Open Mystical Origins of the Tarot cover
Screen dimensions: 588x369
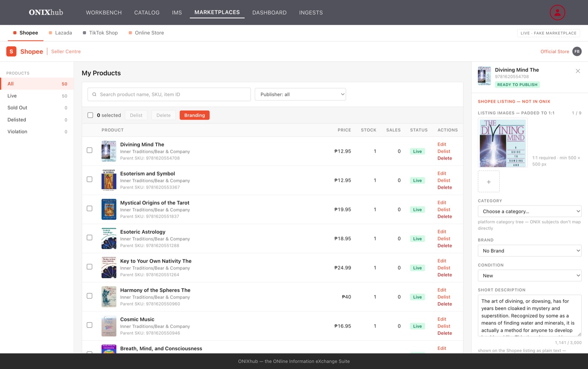(x=109, y=209)
